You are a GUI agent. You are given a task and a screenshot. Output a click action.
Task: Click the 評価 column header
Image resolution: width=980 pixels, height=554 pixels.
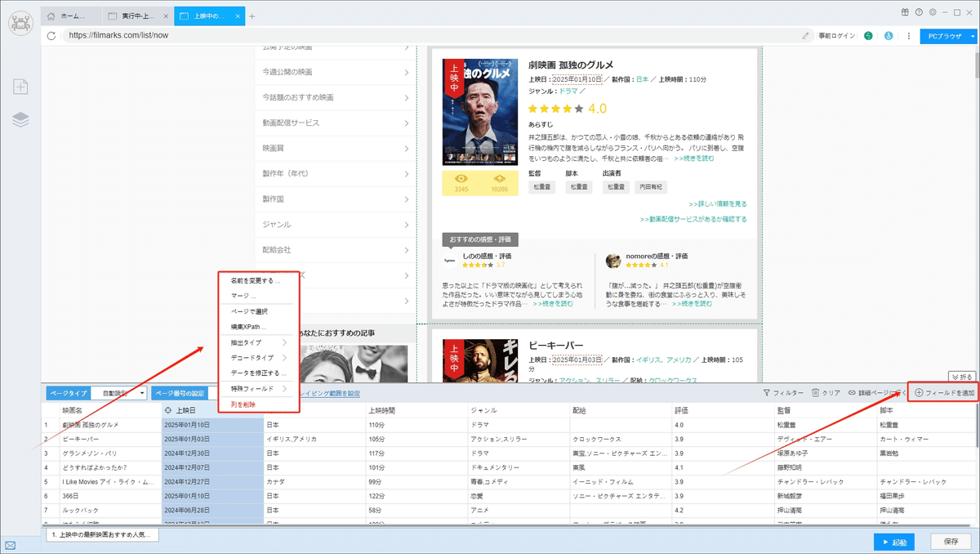coord(723,411)
